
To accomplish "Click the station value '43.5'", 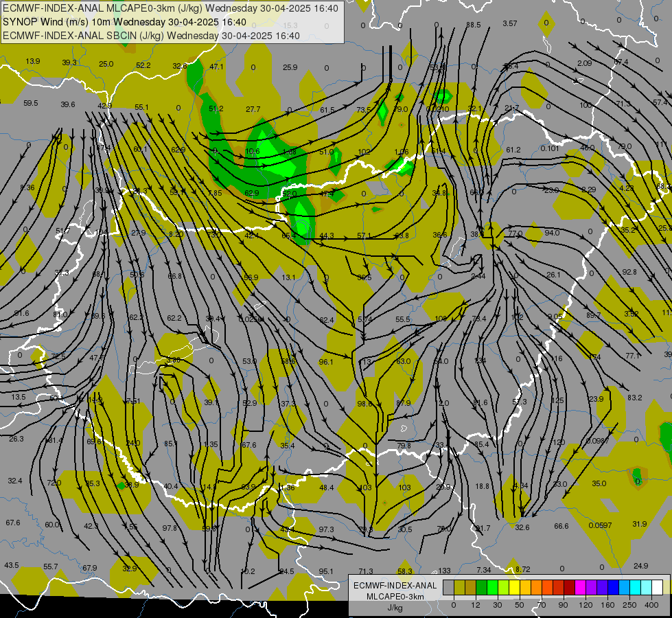I will pyautogui.click(x=12, y=565).
